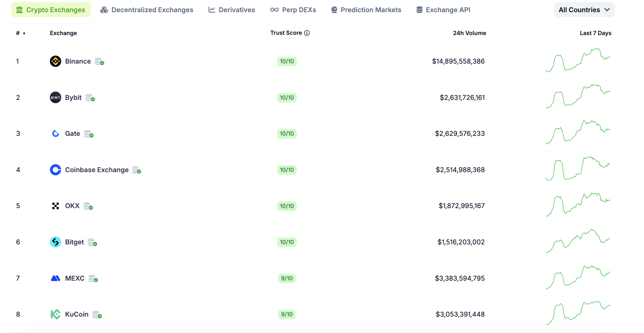Click Binance's proof of reserves badge icon

click(x=99, y=62)
